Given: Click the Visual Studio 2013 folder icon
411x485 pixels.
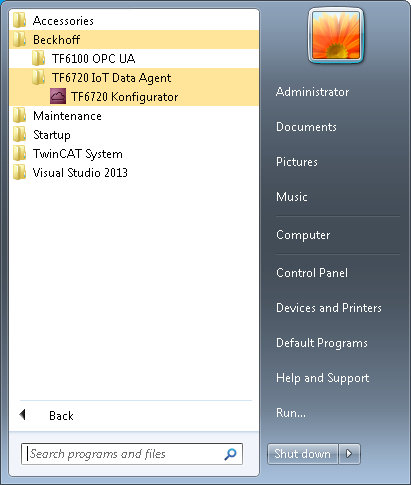Looking at the screenshot, I should tap(20, 172).
